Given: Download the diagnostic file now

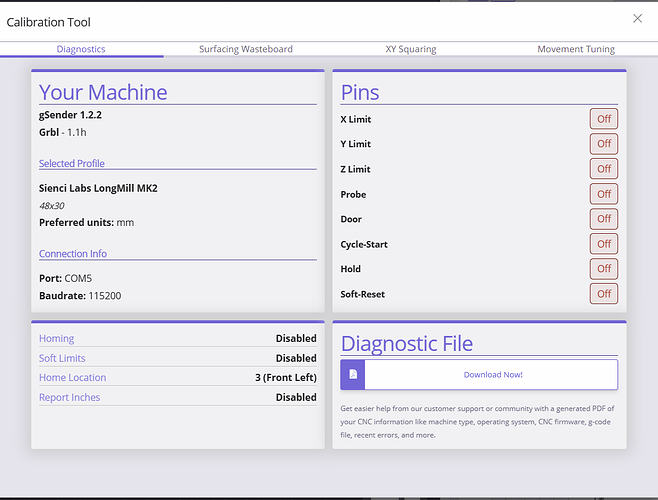Looking at the screenshot, I should point(479,374).
